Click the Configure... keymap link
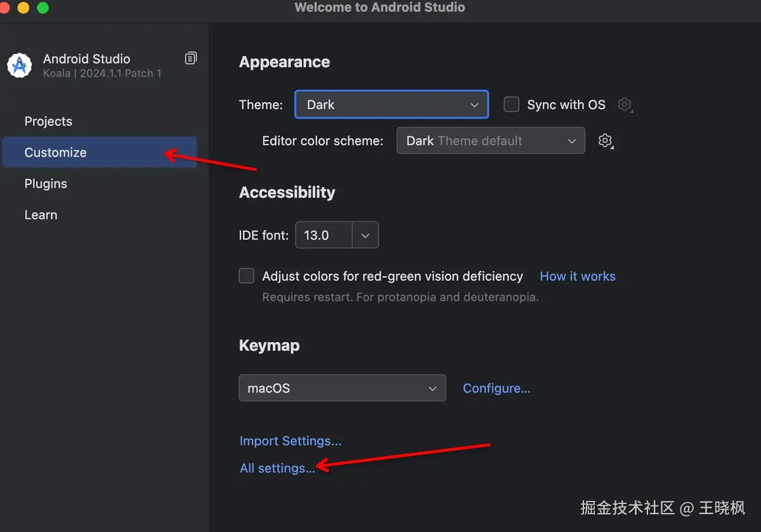The width and height of the screenshot is (761, 532). [x=497, y=388]
